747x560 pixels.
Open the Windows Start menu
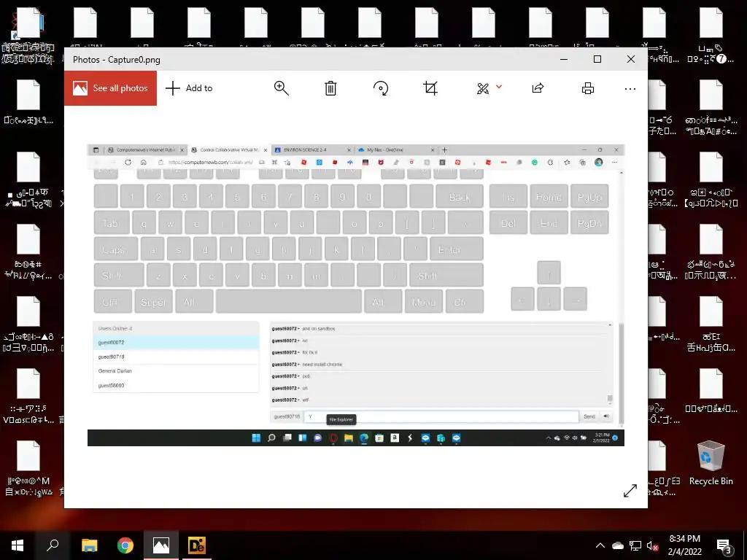coord(18,545)
